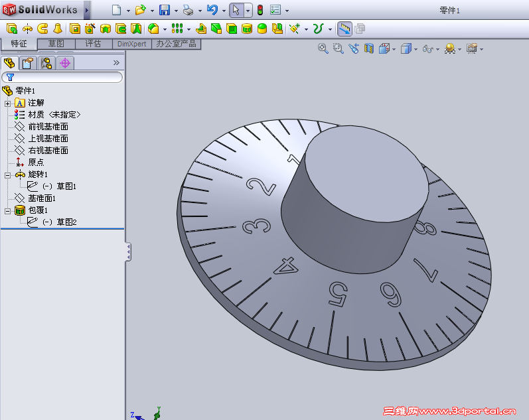
Task: Open the View Orientation icon
Action: tap(384, 49)
